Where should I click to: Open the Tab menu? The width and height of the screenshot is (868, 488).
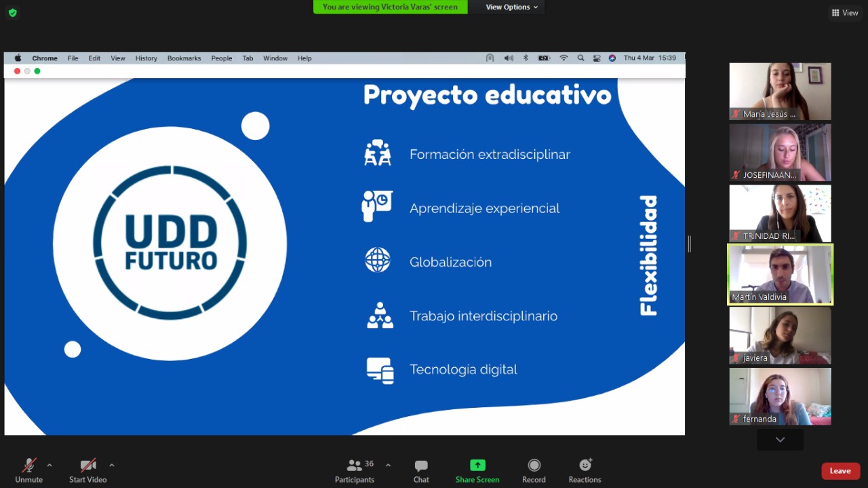[x=248, y=58]
